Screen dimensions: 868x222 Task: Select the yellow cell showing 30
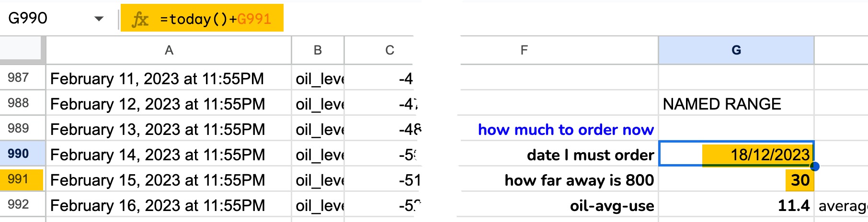[799, 180]
